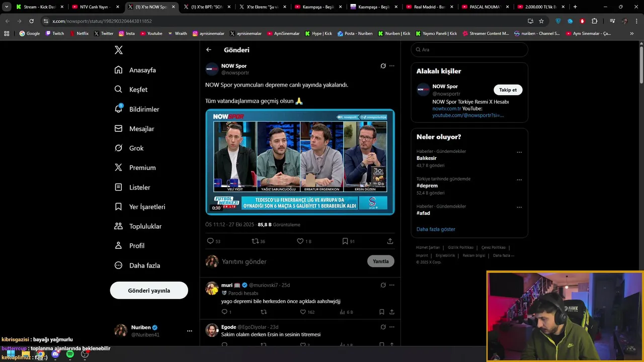
Task: Open Spotify from the taskbar
Action: tap(70, 354)
